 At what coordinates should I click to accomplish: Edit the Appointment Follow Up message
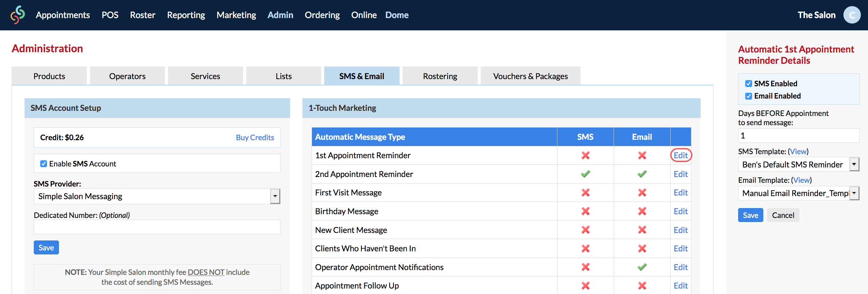coord(680,286)
